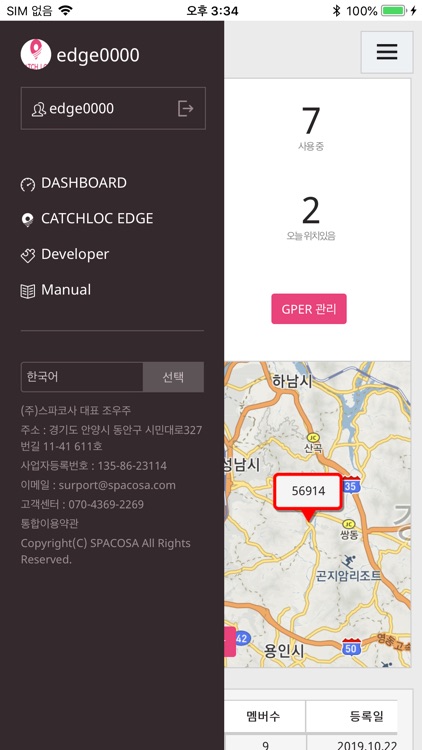Click the 산곡 JC junction icon

coord(313,437)
